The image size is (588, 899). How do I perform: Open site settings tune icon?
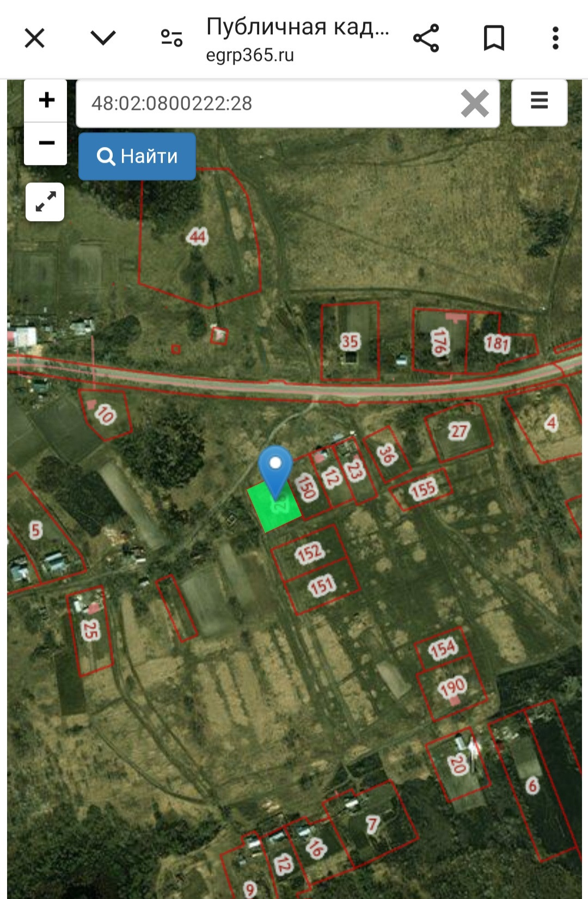171,38
